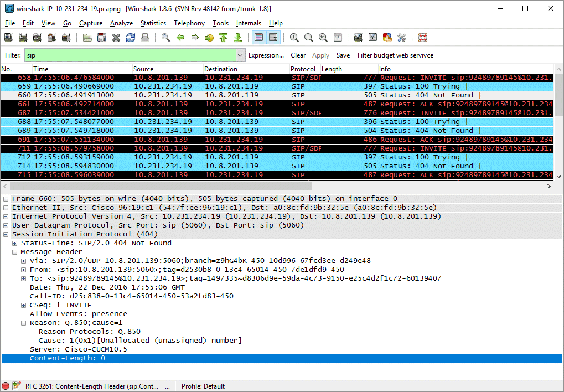Screen dimensions: 564x392
Task: Go forward in packet history
Action: pos(195,38)
